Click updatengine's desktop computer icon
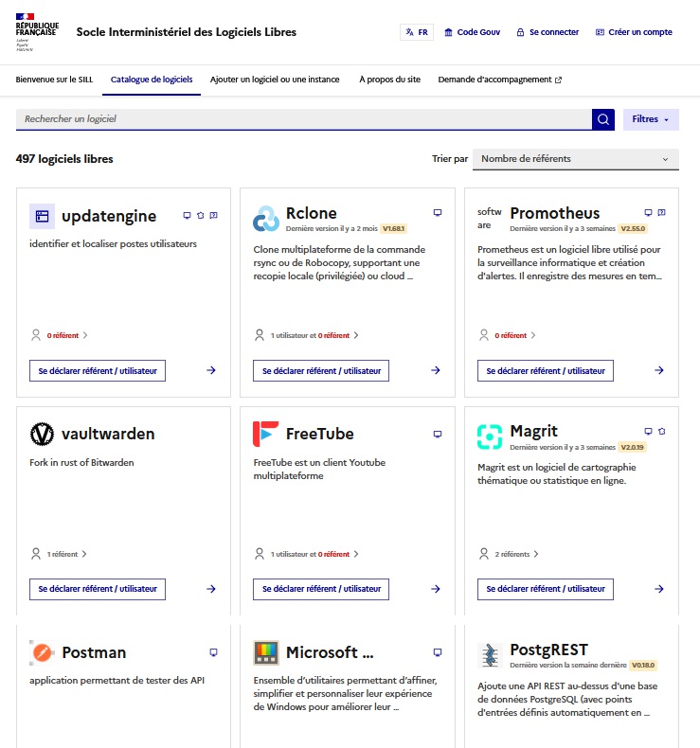This screenshot has height=748, width=700. pos(187,216)
